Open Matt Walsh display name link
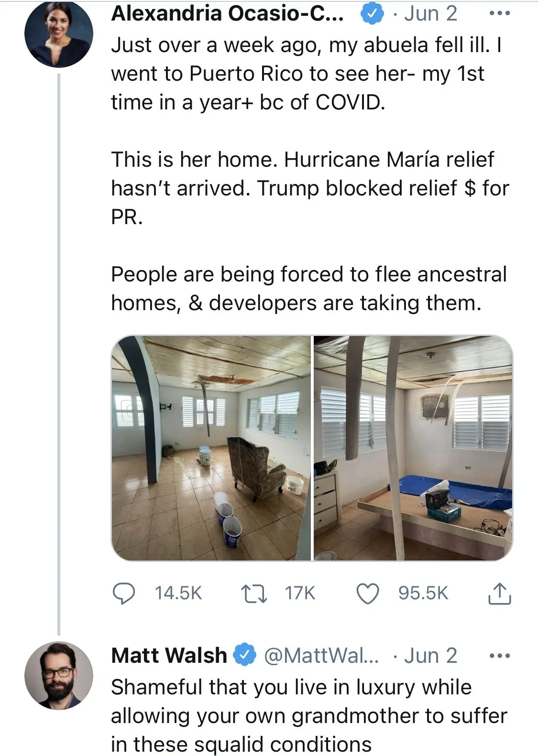 coord(169,655)
